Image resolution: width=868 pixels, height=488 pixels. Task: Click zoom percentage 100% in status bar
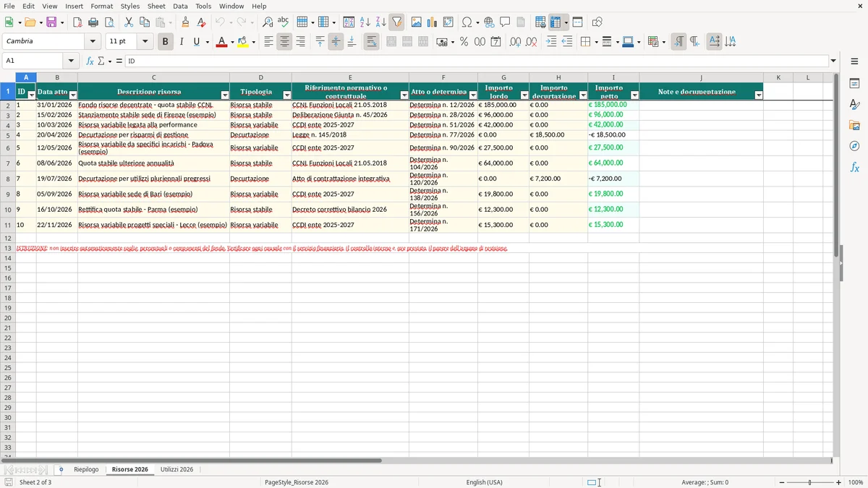856,482
